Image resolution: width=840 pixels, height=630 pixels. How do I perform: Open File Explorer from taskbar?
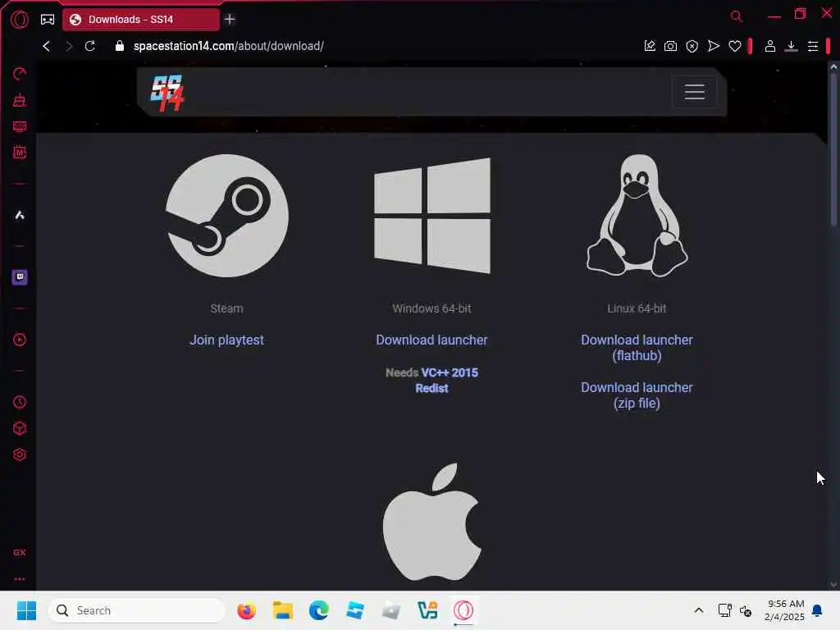coord(283,610)
